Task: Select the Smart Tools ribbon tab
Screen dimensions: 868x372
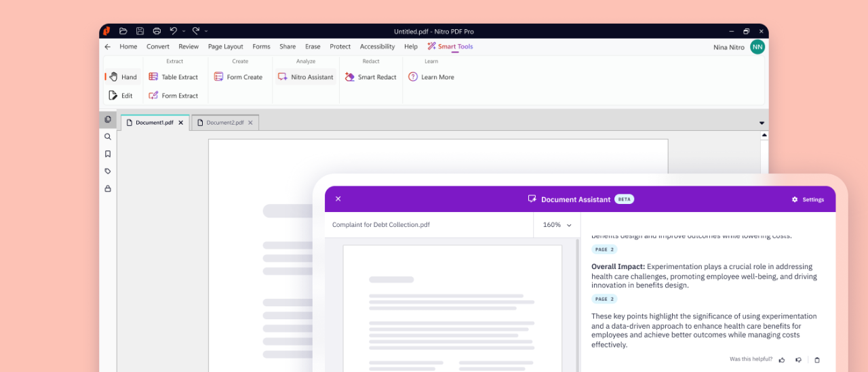Action: pos(450,47)
